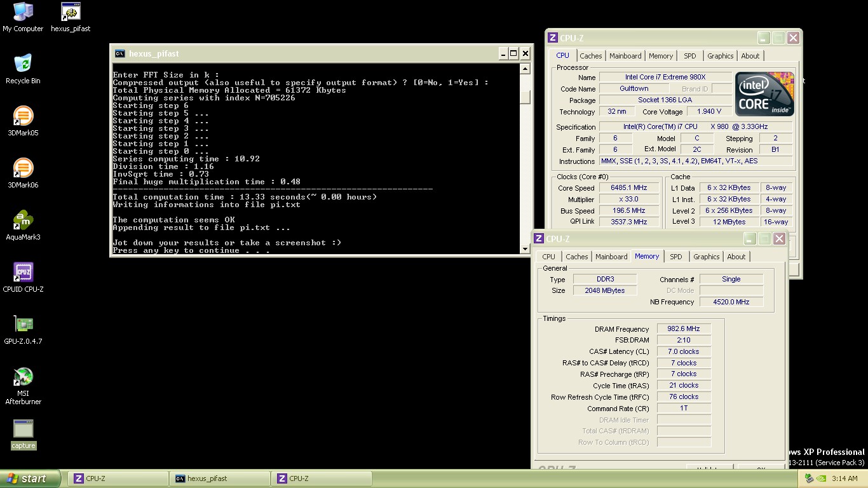This screenshot has height=488, width=868.
Task: Click the 3:14 AM taskbar clock
Action: [x=844, y=478]
